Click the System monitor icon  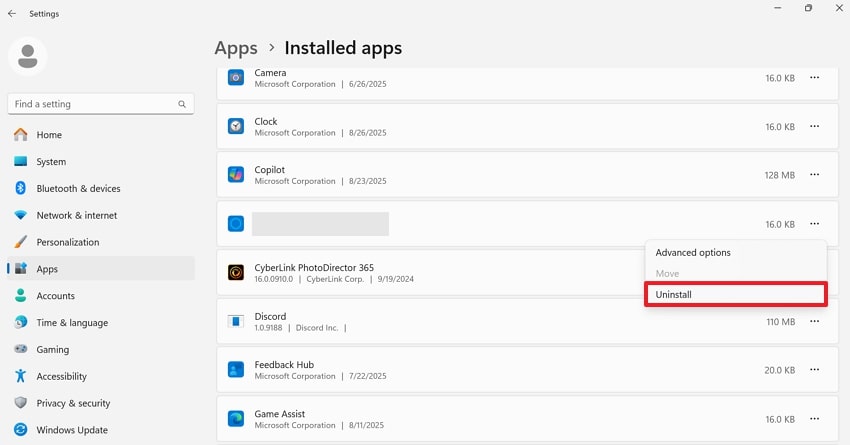point(21,162)
